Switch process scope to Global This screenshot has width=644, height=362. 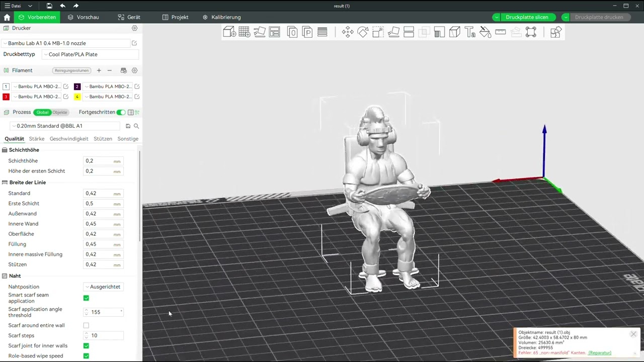(42, 112)
